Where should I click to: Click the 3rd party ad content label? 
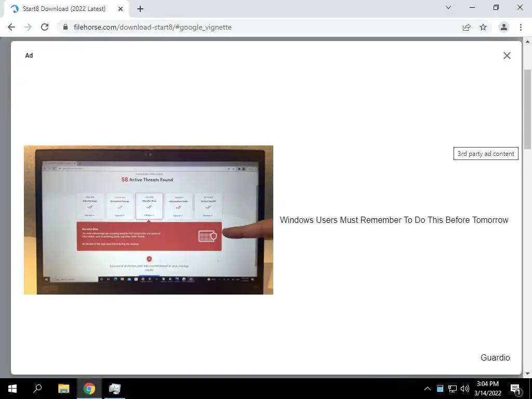(x=486, y=154)
